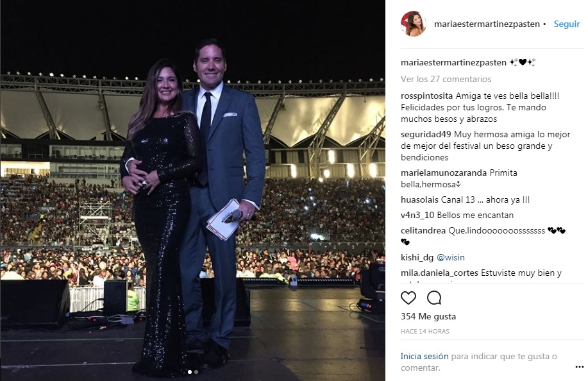Click the HACE 14 HORAS timestamp

point(425,331)
